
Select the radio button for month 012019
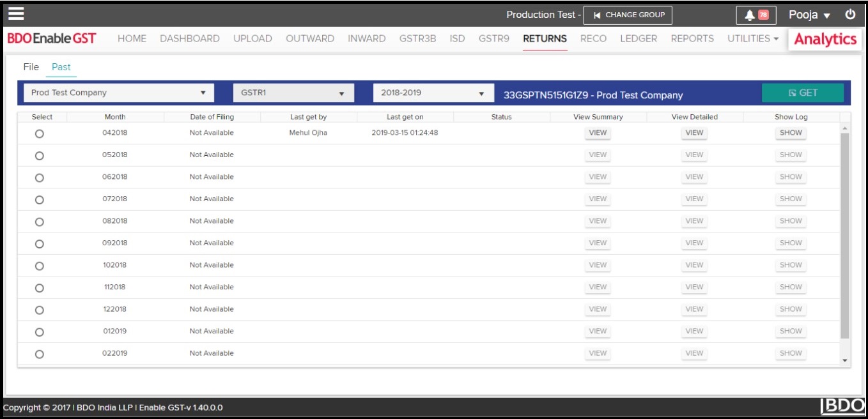coord(40,332)
